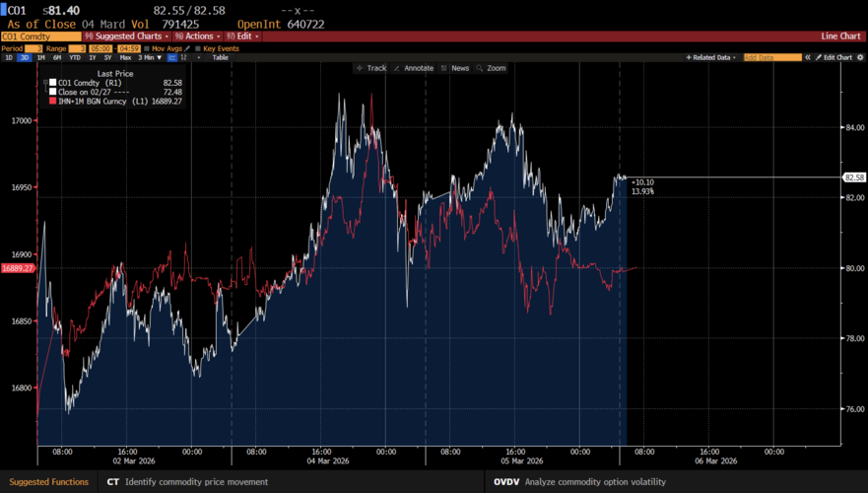The width and height of the screenshot is (868, 493).
Task: Click the red IHN+1M BGN Curncy swatch
Action: (x=52, y=101)
